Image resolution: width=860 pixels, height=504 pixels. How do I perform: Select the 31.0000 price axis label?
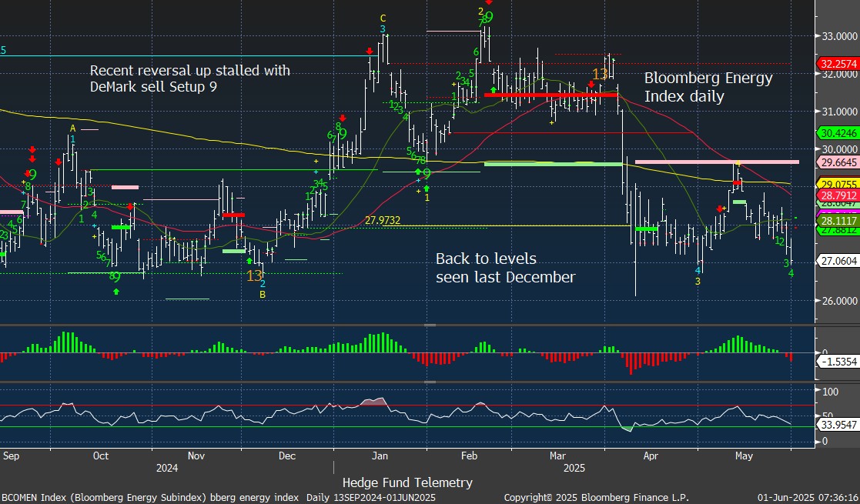pos(839,112)
